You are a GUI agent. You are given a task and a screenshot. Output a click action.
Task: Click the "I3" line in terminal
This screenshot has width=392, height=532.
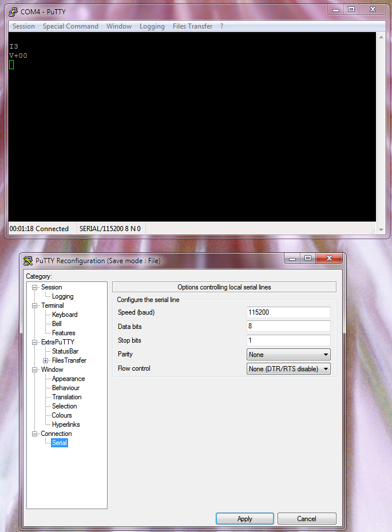click(14, 46)
